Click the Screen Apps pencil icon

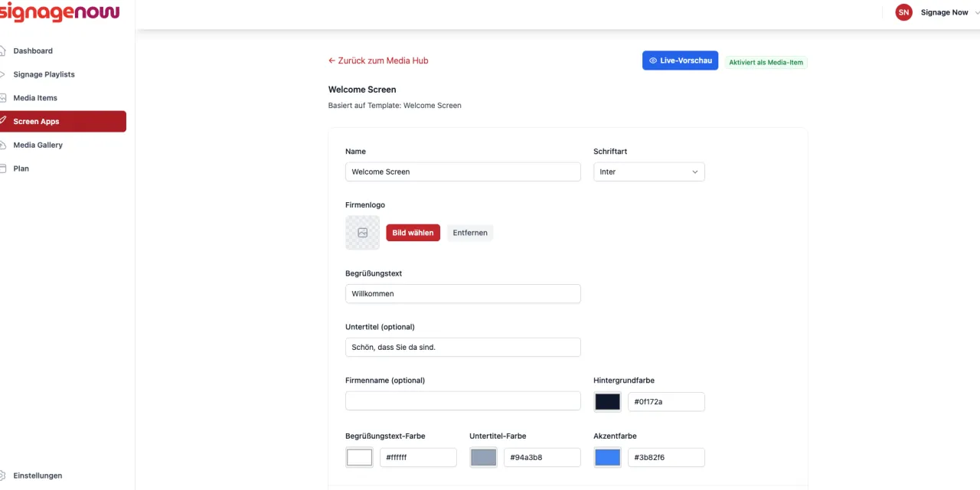coord(3,121)
